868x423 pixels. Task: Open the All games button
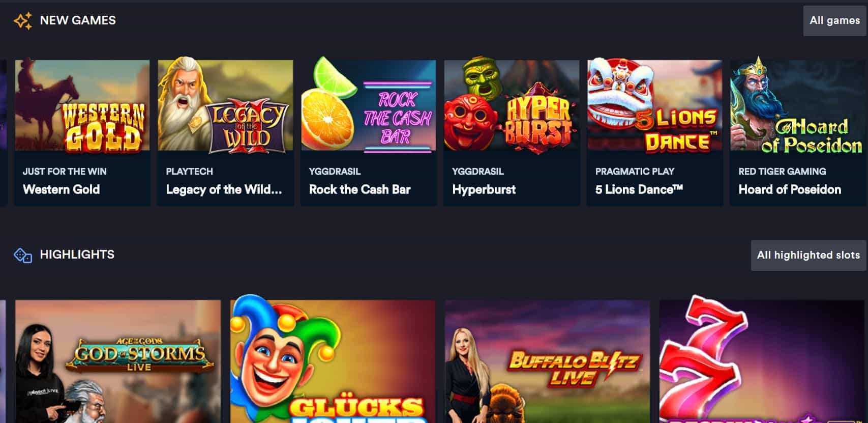click(834, 21)
